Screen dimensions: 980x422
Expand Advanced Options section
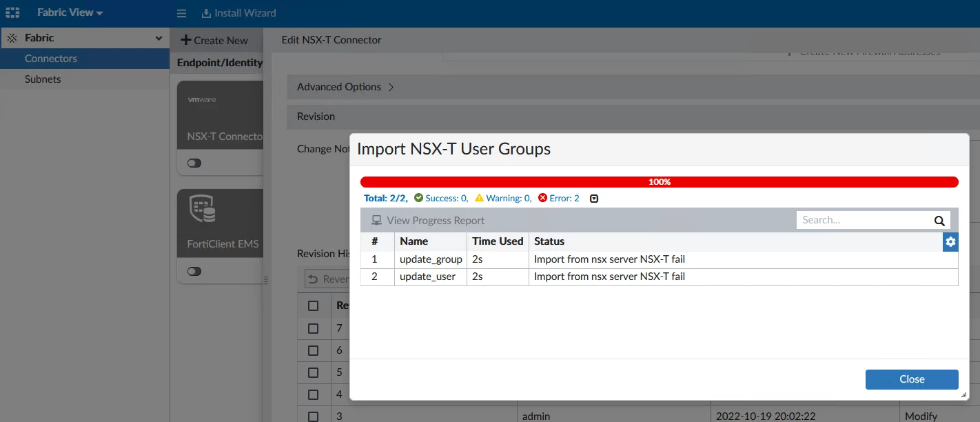click(x=345, y=87)
